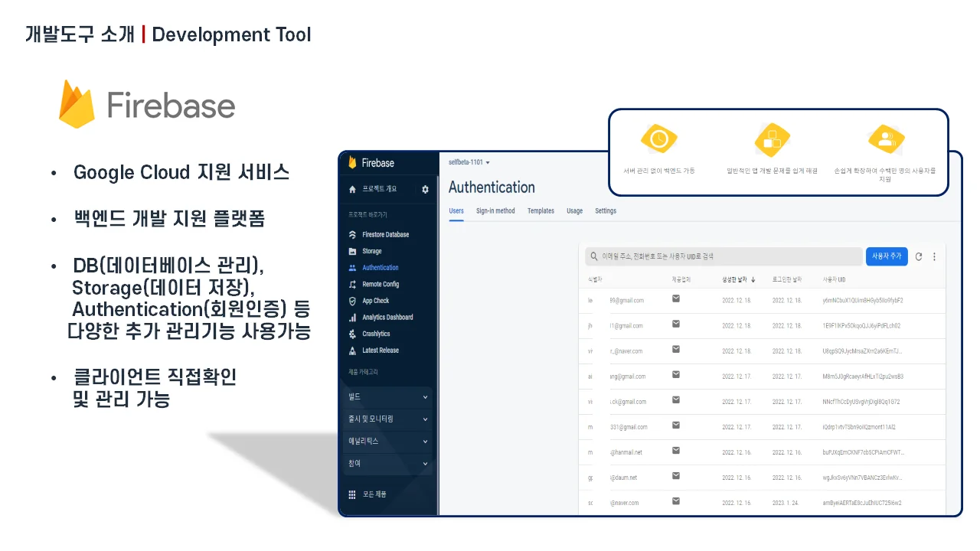Click the large Firebase logo on the slide
This screenshot has height=551, width=980.
147,104
